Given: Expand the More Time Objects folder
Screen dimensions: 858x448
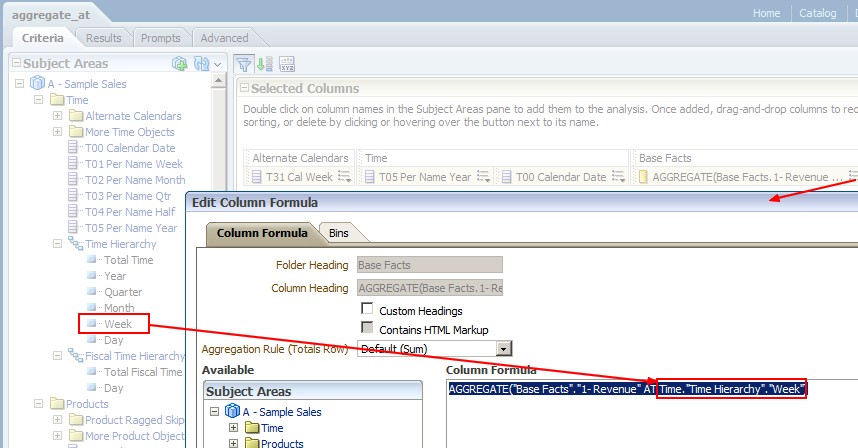Looking at the screenshot, I should pos(57,131).
